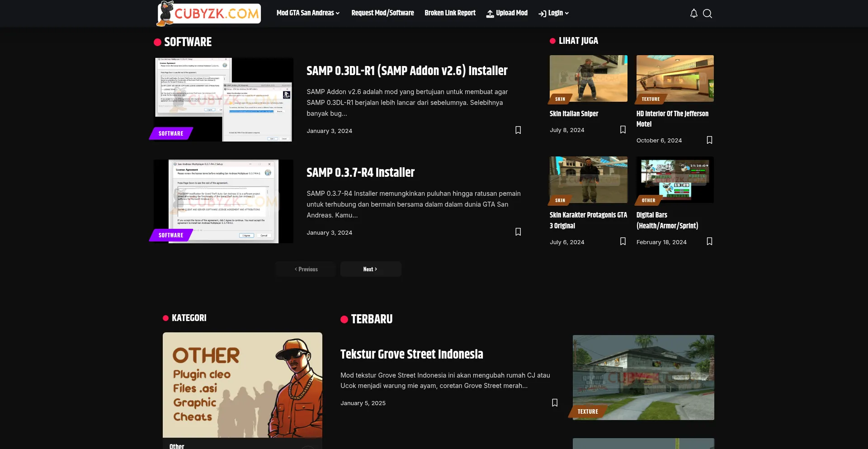This screenshot has width=868, height=449.
Task: Open SAMP 0.3.7-R4 Installer title
Action: [x=360, y=173]
